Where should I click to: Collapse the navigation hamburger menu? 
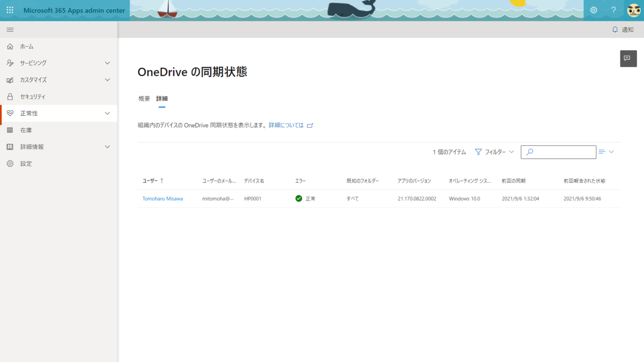point(10,29)
